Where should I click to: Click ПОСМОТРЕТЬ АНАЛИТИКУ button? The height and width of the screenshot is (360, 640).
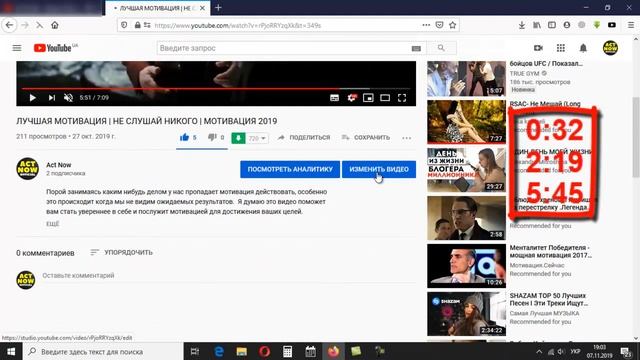tap(290, 169)
